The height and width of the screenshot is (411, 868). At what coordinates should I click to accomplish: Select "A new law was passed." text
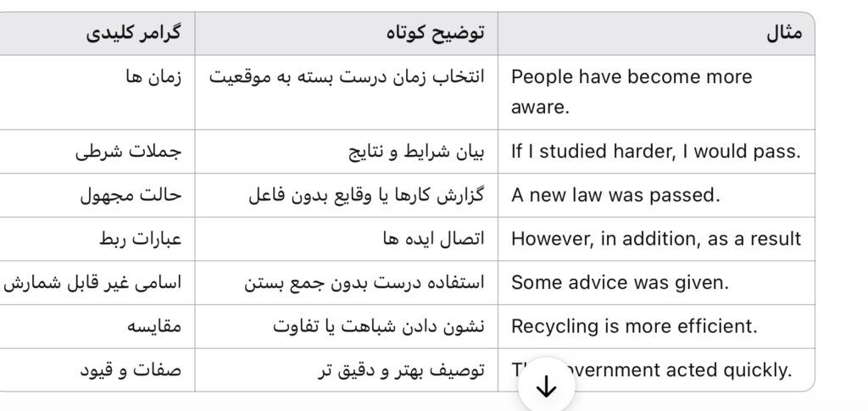pyautogui.click(x=615, y=195)
